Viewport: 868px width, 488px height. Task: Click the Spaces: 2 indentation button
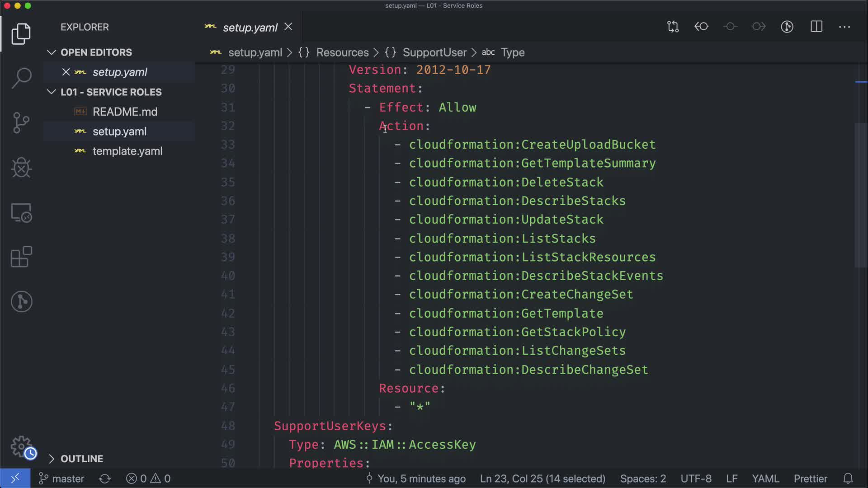642,479
